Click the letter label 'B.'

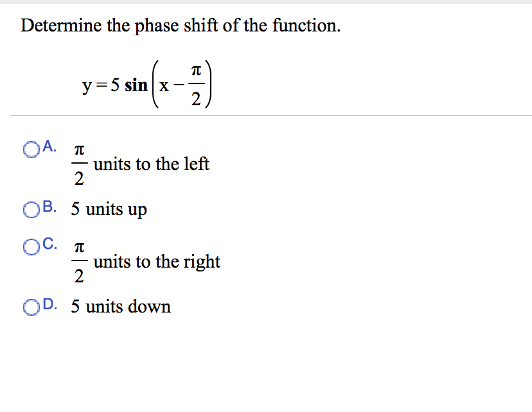48,207
